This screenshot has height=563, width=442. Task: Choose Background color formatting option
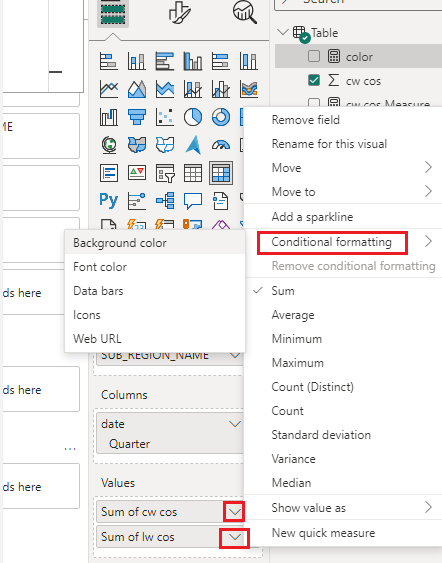155,243
